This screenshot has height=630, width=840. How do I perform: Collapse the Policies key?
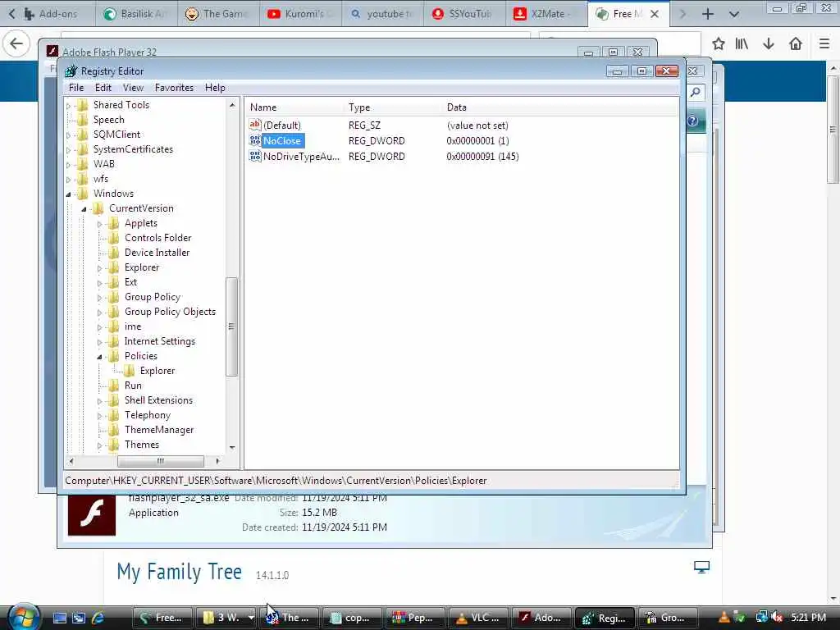(99, 357)
